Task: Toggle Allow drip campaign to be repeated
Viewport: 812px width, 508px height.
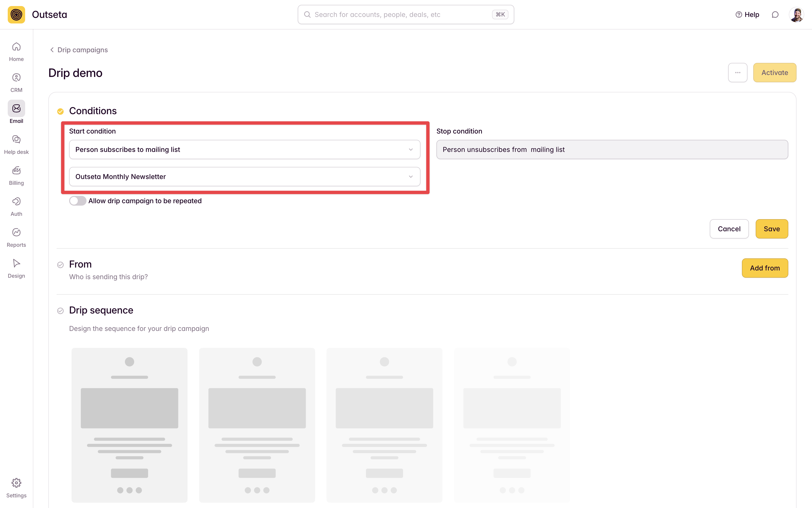Action: 78,201
